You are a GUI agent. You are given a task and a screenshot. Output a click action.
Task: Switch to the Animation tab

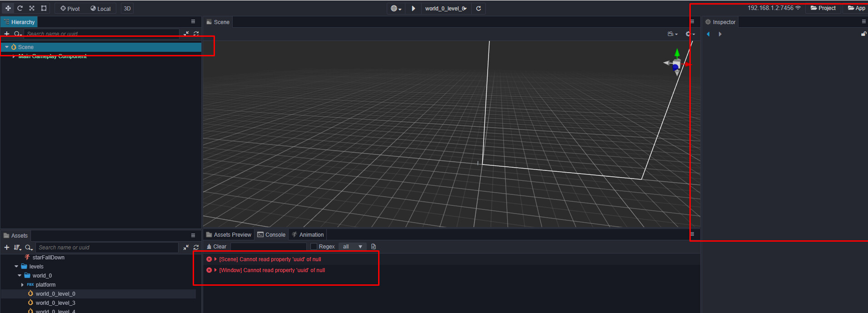[x=308, y=235]
